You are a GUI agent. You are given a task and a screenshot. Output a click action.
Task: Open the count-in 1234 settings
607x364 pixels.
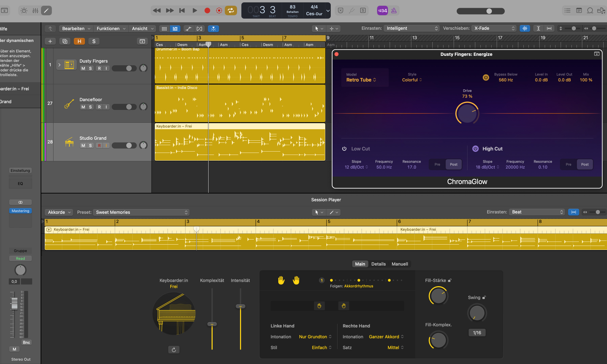click(x=382, y=10)
